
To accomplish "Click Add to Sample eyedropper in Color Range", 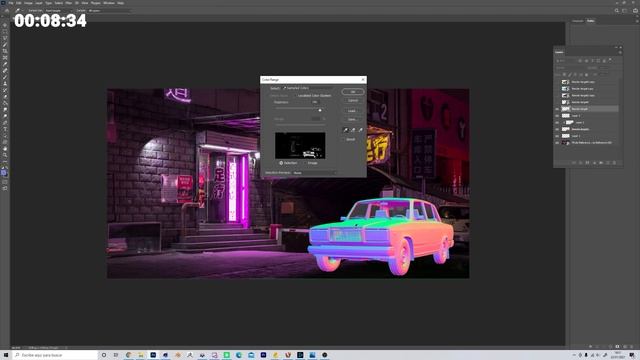I will coord(353,130).
